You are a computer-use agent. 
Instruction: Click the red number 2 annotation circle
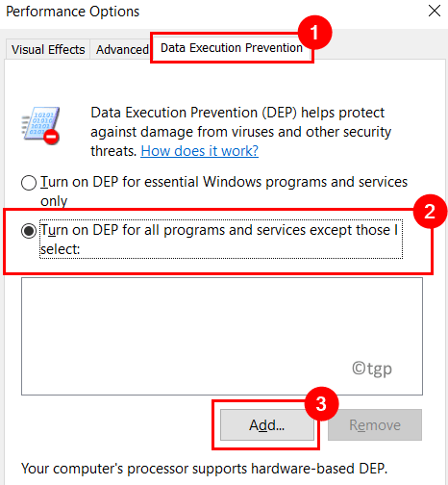point(430,212)
